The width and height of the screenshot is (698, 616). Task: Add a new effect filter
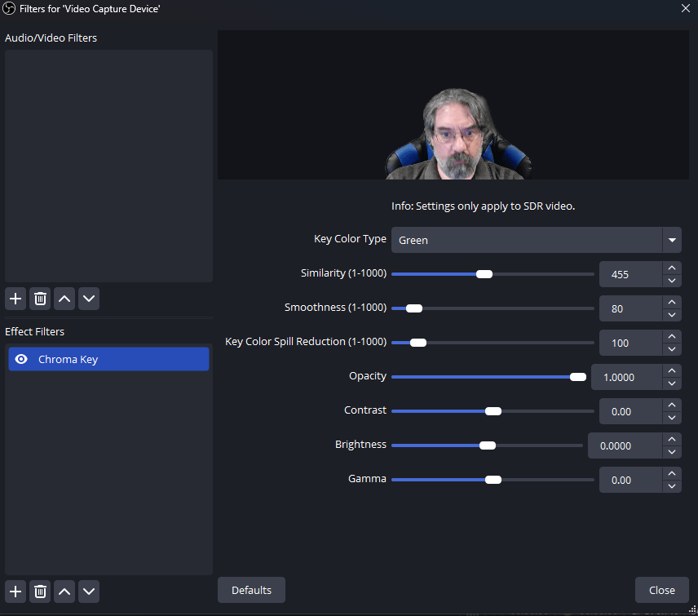15,591
